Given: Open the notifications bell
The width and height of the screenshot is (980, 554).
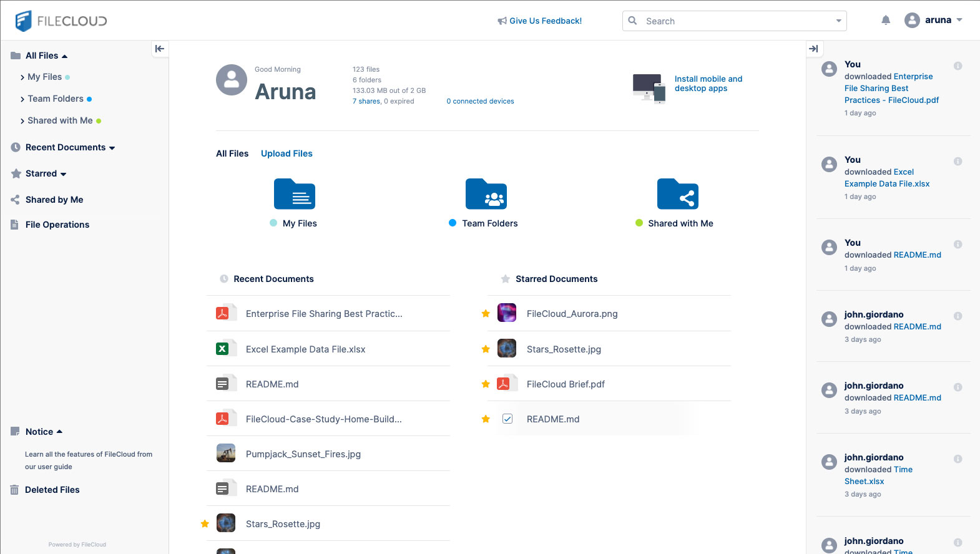Looking at the screenshot, I should [x=886, y=20].
